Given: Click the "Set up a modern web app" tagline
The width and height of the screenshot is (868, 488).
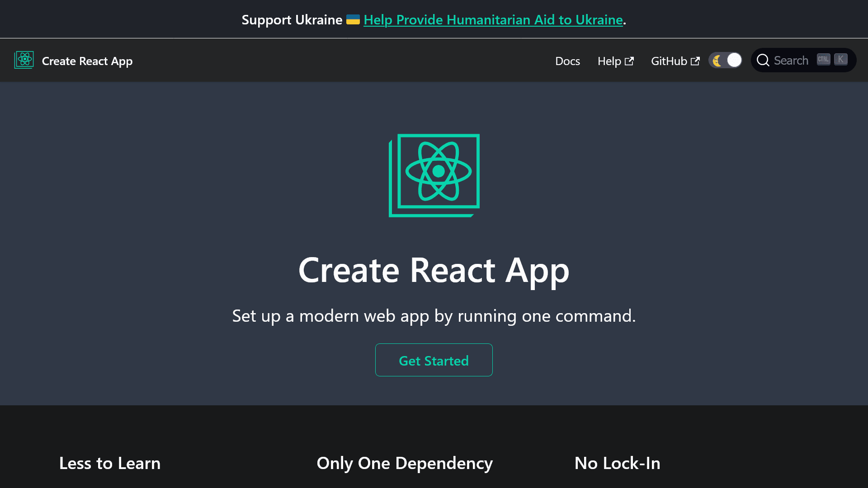Looking at the screenshot, I should 434,316.
